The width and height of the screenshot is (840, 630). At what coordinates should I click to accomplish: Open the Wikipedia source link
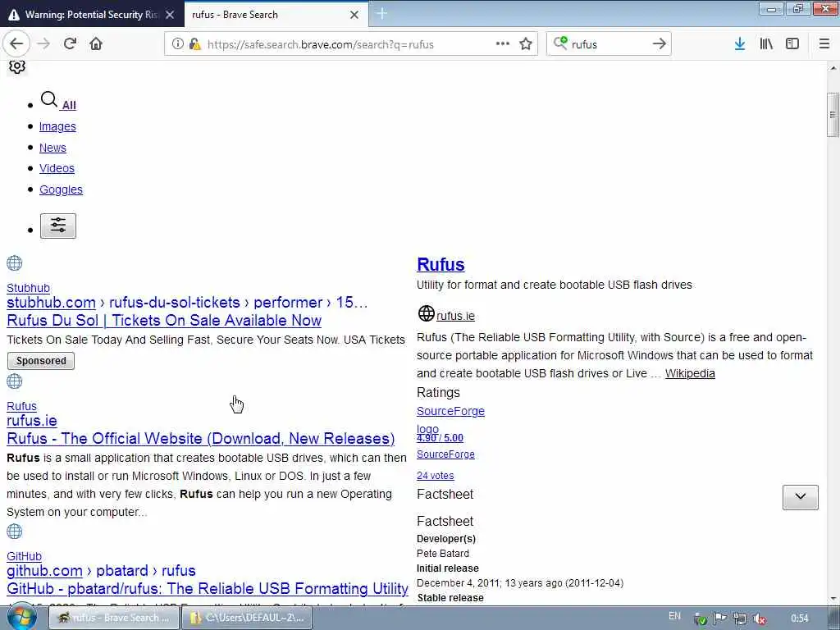click(690, 373)
